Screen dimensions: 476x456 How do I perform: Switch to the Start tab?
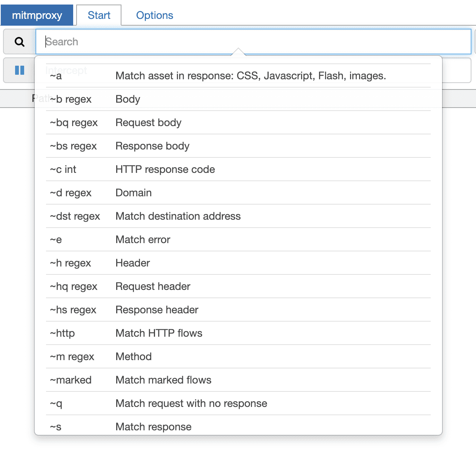click(x=99, y=15)
